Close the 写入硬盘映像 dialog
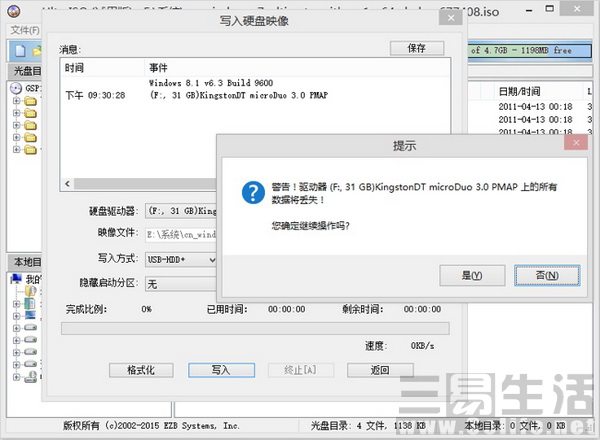Image resolution: width=600 pixels, height=440 pixels. click(x=451, y=18)
